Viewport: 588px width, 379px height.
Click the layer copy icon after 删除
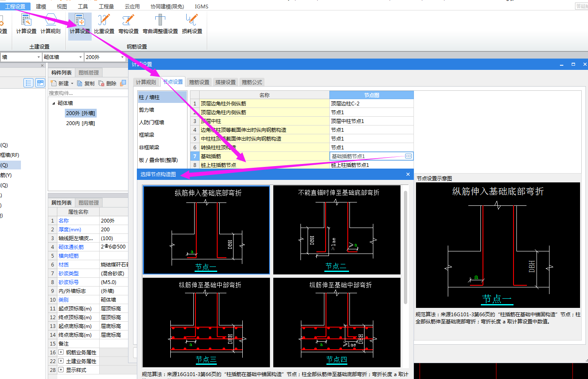click(123, 83)
